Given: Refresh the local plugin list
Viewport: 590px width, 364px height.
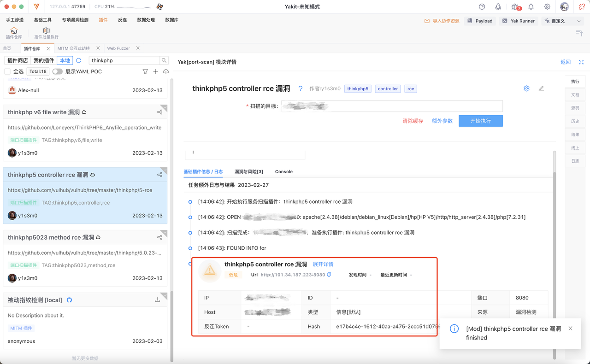Looking at the screenshot, I should pos(79,60).
